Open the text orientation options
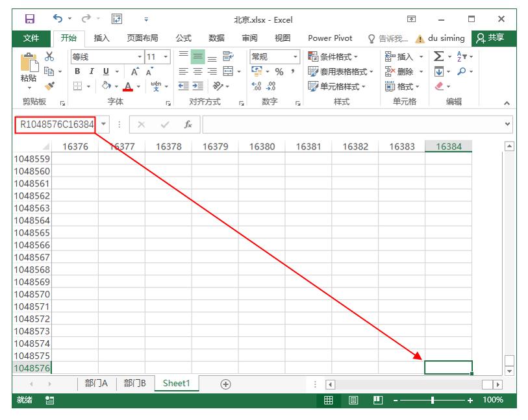 click(218, 86)
